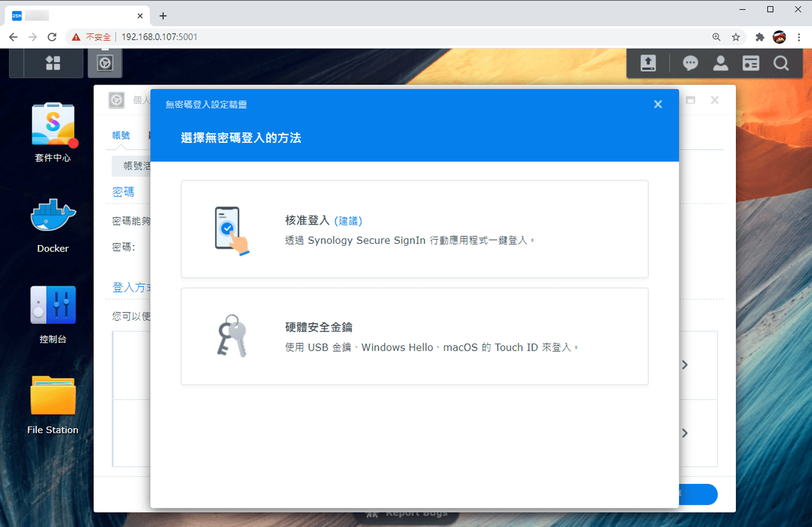Close the passwordless sign-in wizard
This screenshot has height=527, width=812.
click(x=658, y=104)
